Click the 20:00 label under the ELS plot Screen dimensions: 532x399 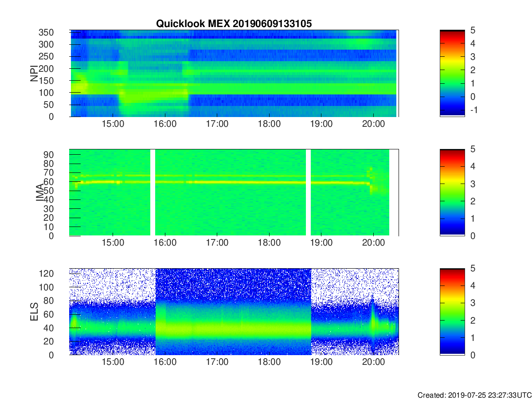pos(373,363)
